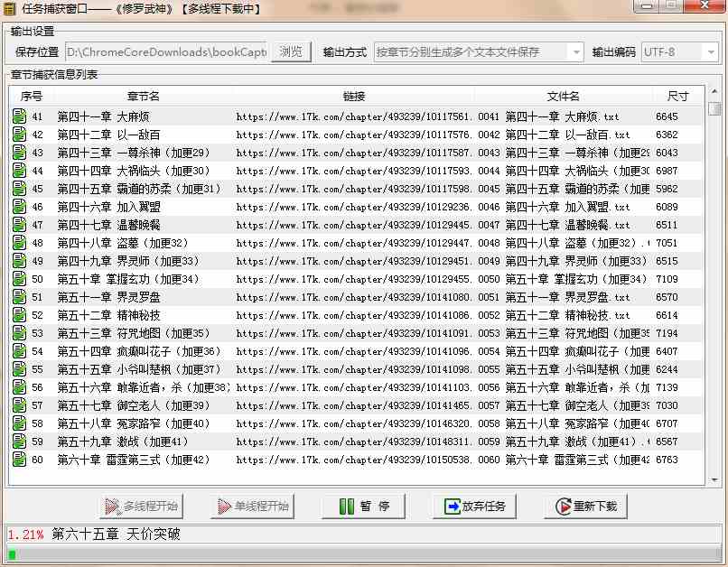Click the document icon for row 50
The height and width of the screenshot is (567, 728).
pos(19,279)
